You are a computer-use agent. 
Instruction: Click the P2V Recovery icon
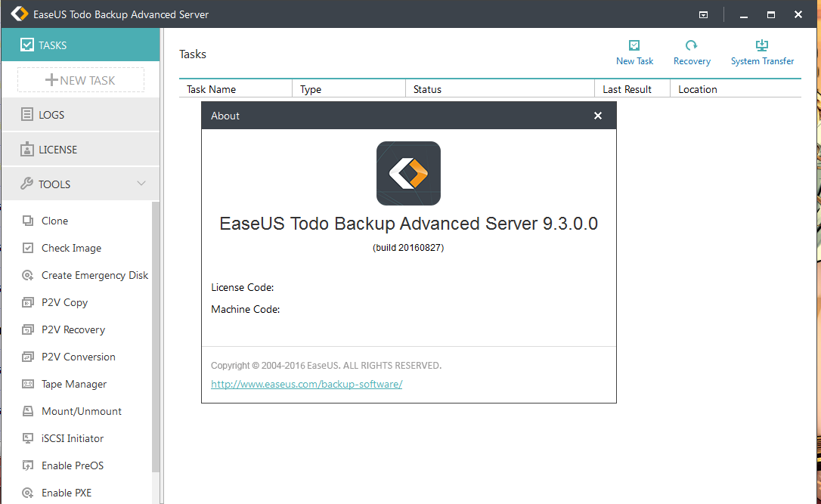[x=28, y=329]
